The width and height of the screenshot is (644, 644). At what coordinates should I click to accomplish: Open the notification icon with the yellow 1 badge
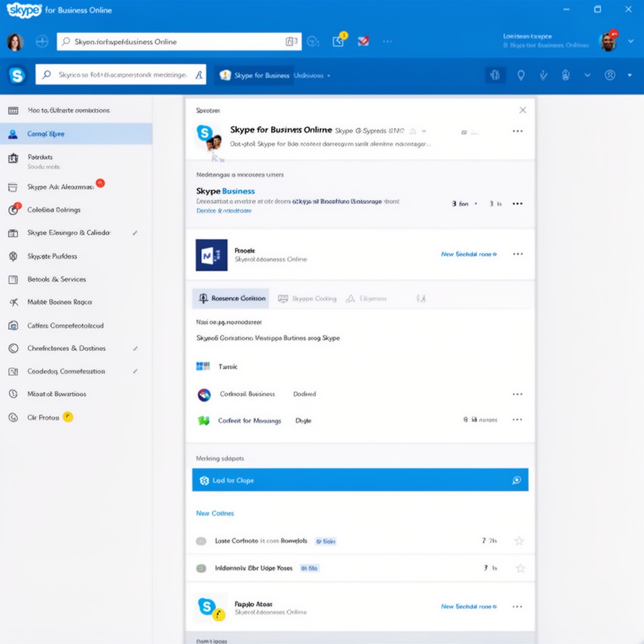[x=339, y=41]
